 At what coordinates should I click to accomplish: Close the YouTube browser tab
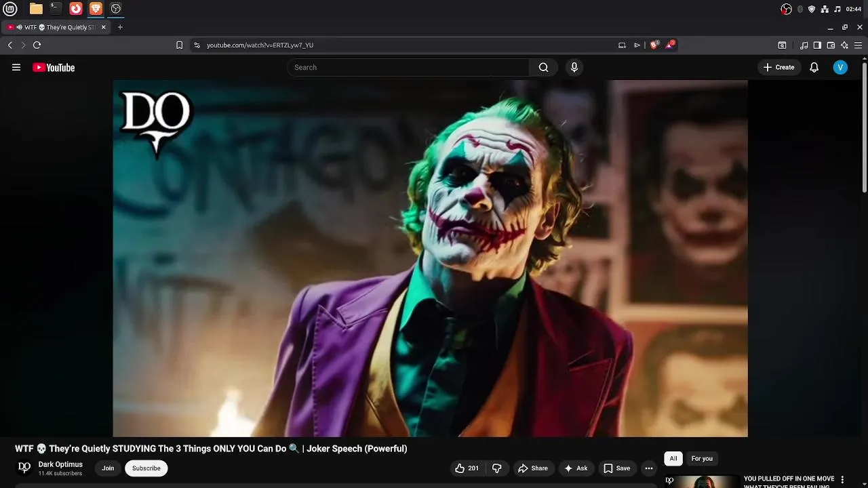pyautogui.click(x=104, y=27)
